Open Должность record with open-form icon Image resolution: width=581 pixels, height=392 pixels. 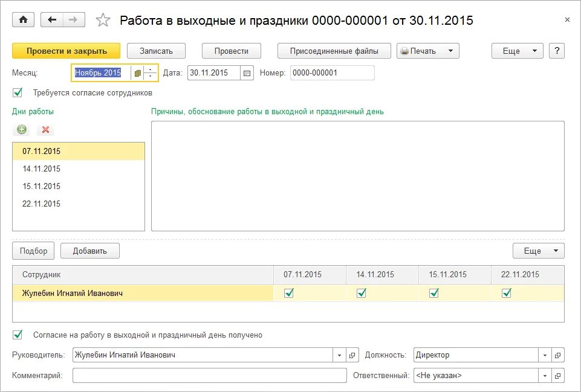557,355
